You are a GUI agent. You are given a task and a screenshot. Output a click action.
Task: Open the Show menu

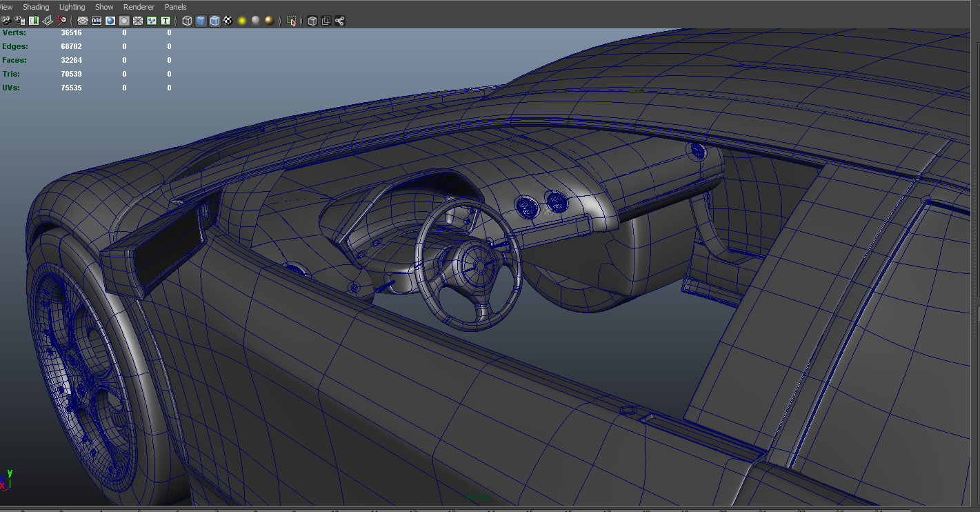coord(104,7)
